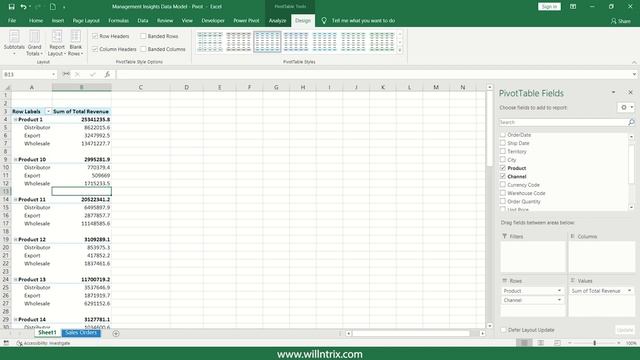Collapse the Product 10 group
The image size is (640, 360).
point(16,160)
